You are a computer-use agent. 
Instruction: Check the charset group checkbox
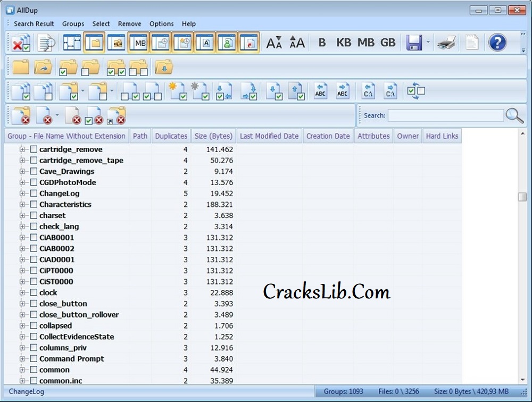click(x=34, y=215)
